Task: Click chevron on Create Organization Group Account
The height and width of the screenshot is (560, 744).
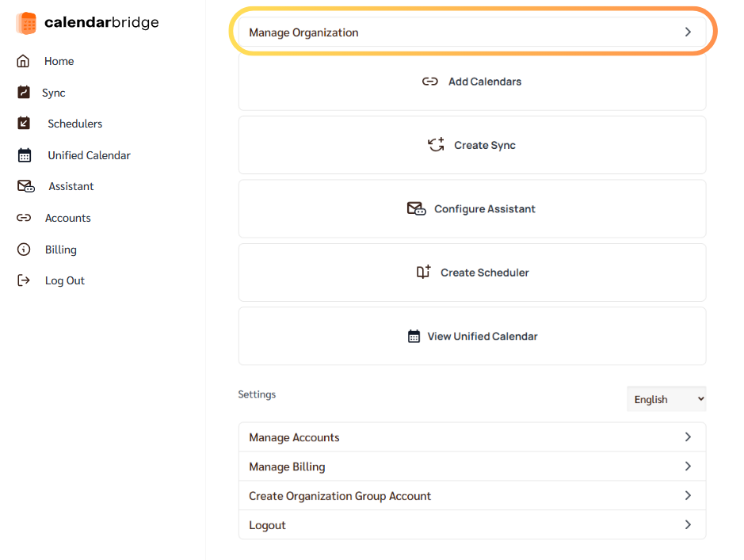Action: coord(688,496)
